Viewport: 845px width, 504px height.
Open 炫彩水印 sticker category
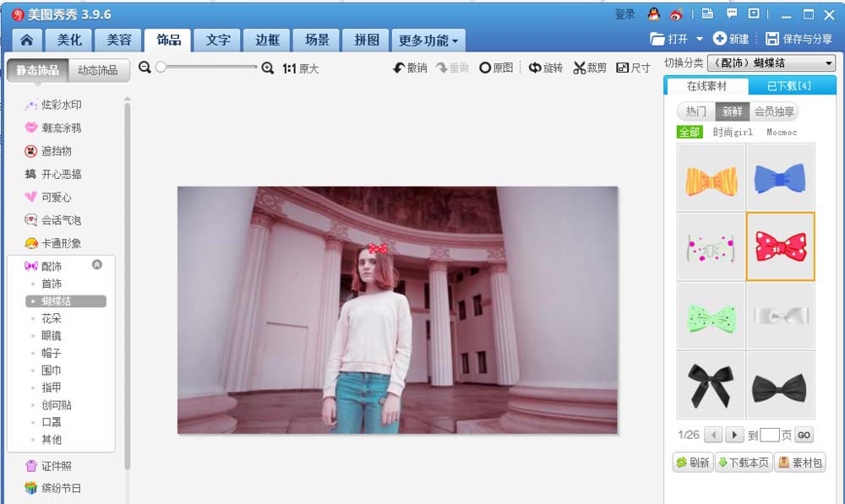coord(52,105)
